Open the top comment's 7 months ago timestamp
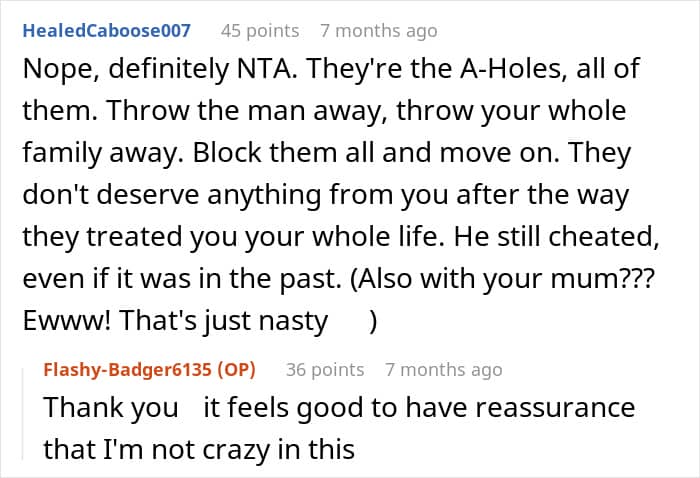The image size is (700, 478). pos(378,30)
